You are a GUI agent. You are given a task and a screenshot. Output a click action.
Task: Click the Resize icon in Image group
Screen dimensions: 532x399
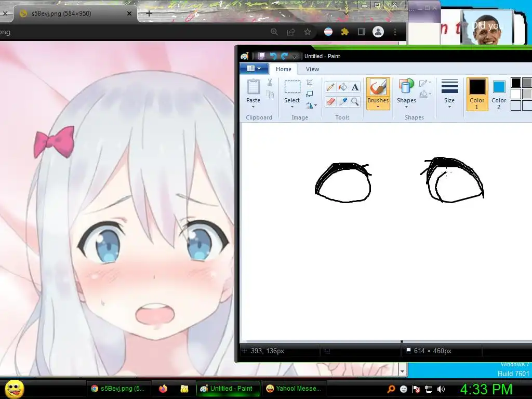309,94
